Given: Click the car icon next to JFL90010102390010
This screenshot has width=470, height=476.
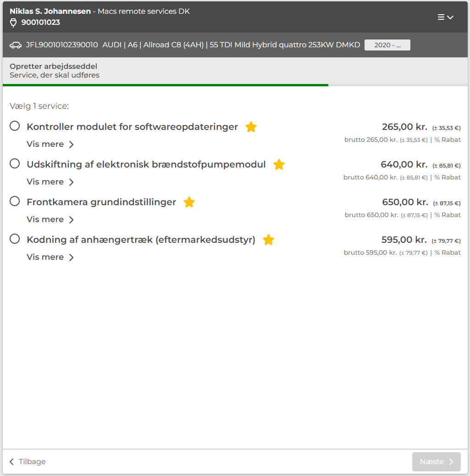Looking at the screenshot, I should 16,45.
